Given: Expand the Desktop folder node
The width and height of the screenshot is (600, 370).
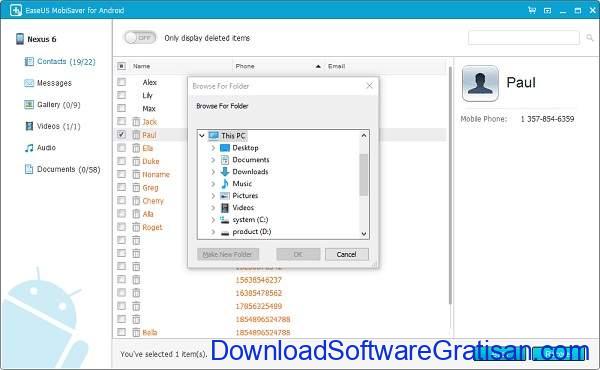Looking at the screenshot, I should point(213,148).
